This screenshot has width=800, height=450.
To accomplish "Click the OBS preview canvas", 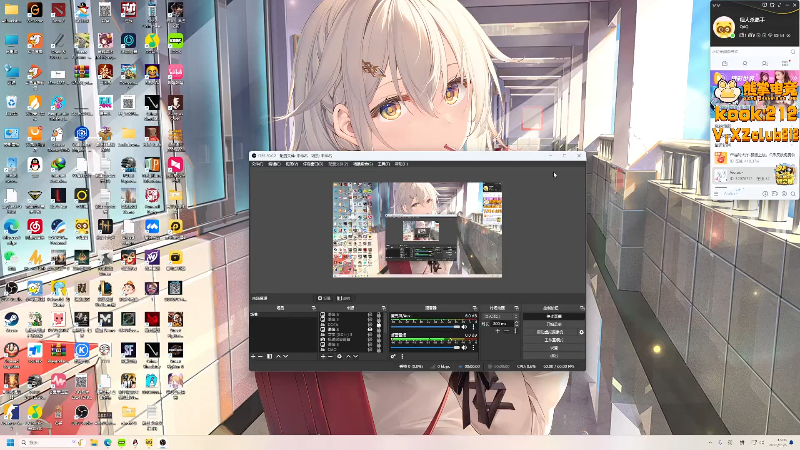I will point(417,230).
